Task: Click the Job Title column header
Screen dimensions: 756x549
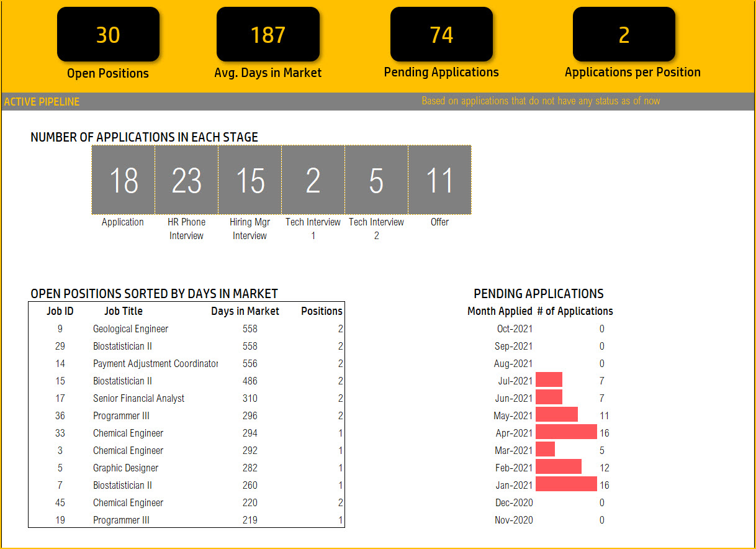Action: click(x=124, y=311)
